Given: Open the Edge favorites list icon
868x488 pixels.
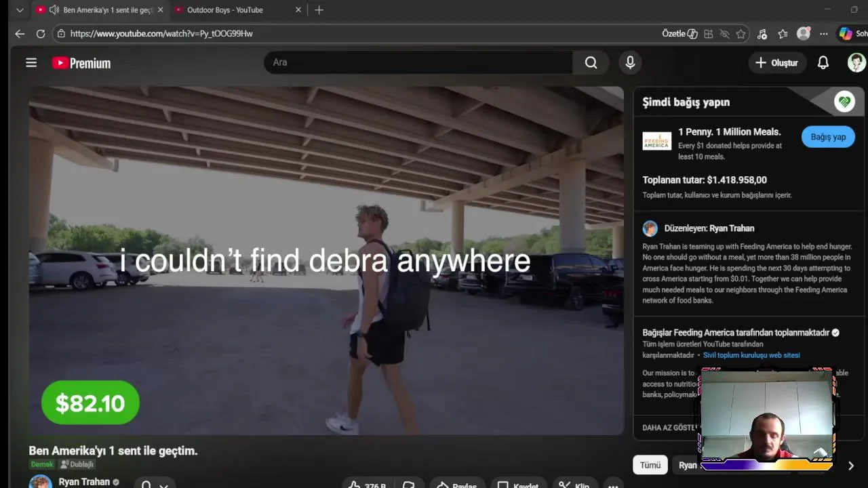Looking at the screenshot, I should click(x=783, y=33).
